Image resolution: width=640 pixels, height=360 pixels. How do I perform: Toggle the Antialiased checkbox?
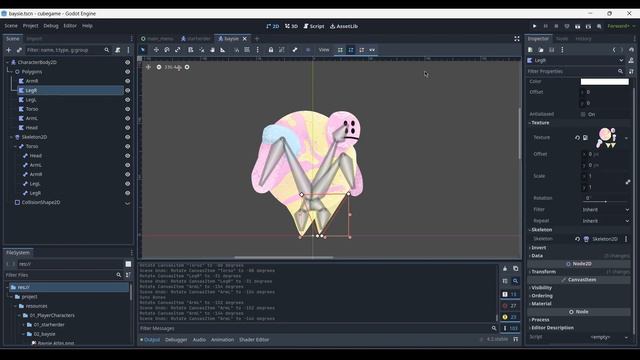[x=583, y=114]
